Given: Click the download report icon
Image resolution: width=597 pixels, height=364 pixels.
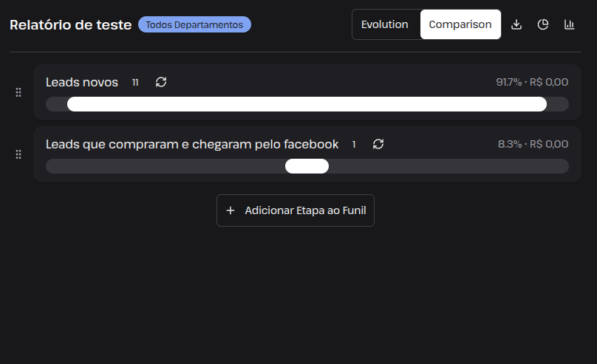Looking at the screenshot, I should coord(516,24).
